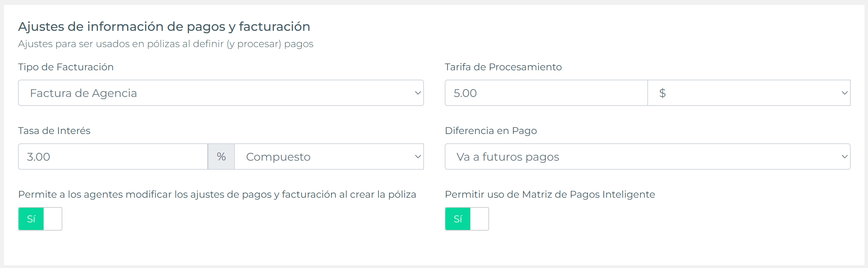This screenshot has height=268, width=868.
Task: Click the Tipo de Facturación label
Action: point(66,67)
